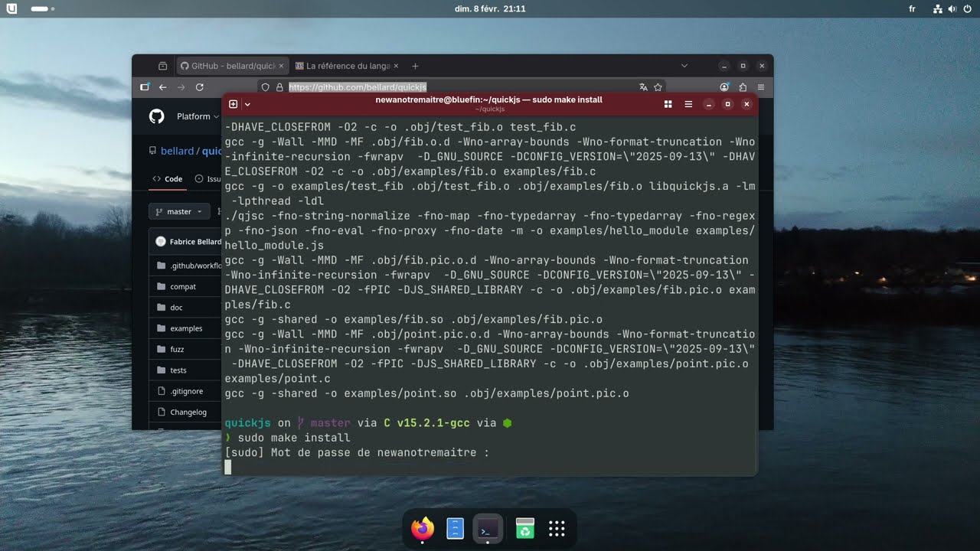Open new terminal tab button in terminal header
The image size is (980, 551).
[234, 104]
